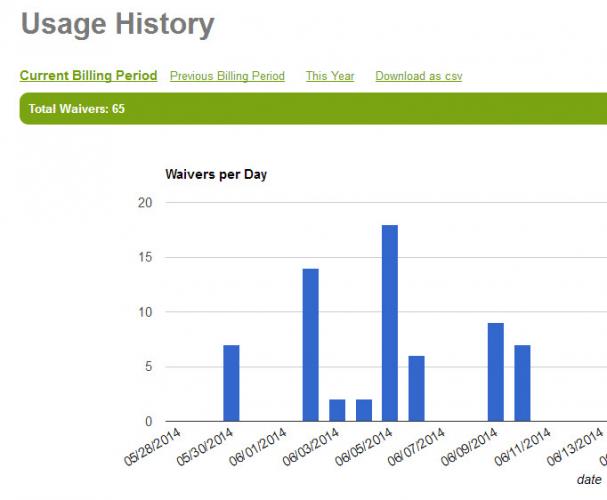This screenshot has width=607, height=500.
Task: Click the short bar just left of the tallest bar
Action: pos(363,410)
